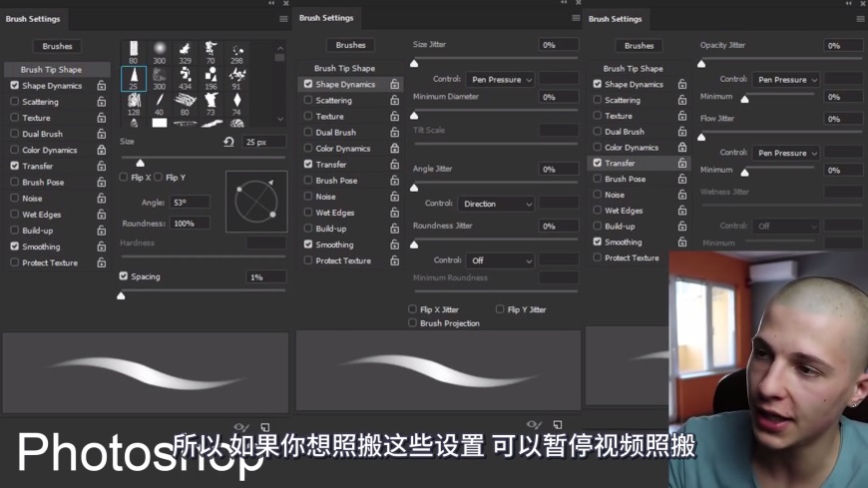
Task: Click Brushes button in right panel
Action: pos(639,46)
